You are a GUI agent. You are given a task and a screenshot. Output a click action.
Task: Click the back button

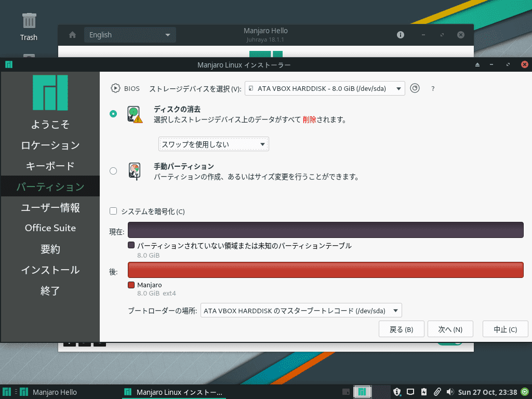(x=401, y=329)
